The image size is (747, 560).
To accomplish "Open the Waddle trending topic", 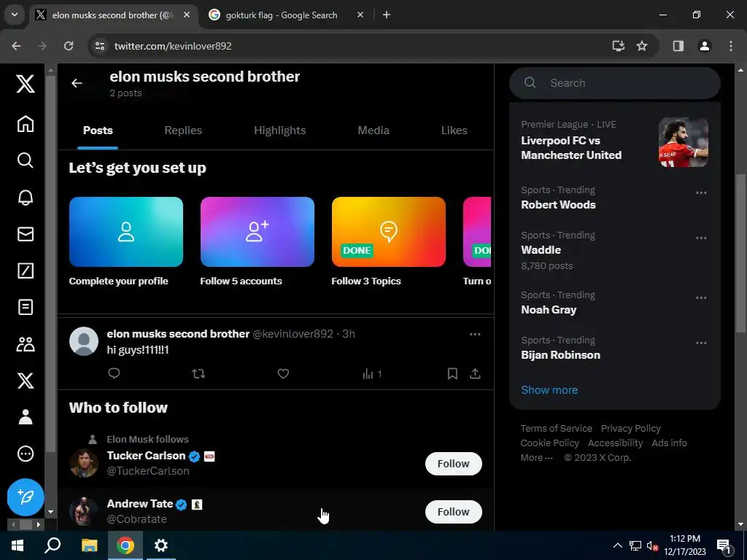I will click(x=541, y=250).
